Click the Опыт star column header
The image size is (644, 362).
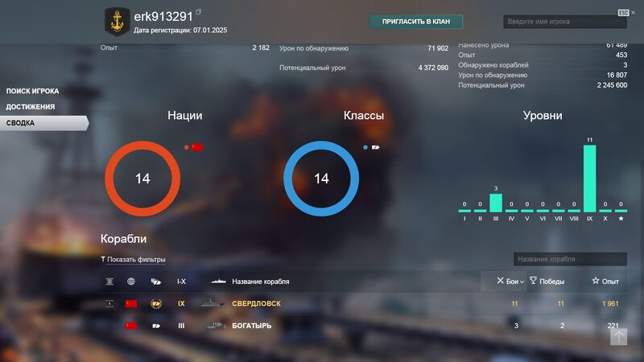point(605,282)
